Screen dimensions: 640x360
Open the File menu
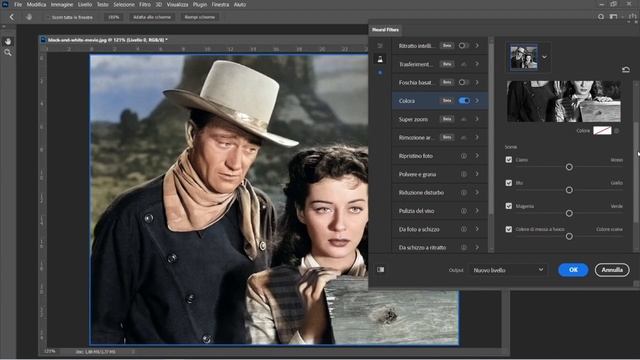[x=18, y=4]
